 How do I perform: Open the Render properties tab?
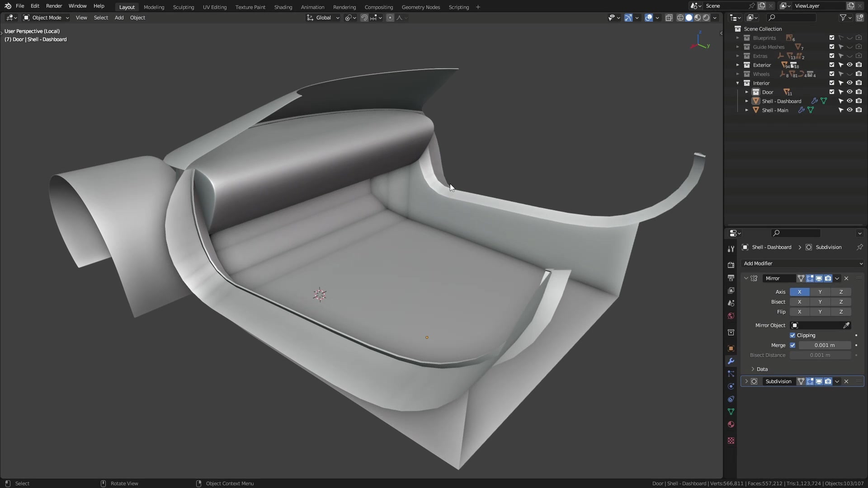point(731,265)
